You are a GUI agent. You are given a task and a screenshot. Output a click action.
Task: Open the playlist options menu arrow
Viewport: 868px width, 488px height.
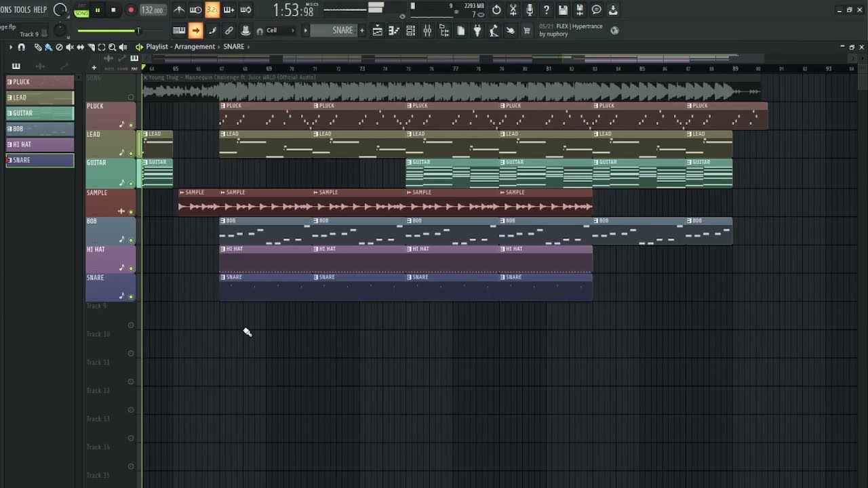10,47
